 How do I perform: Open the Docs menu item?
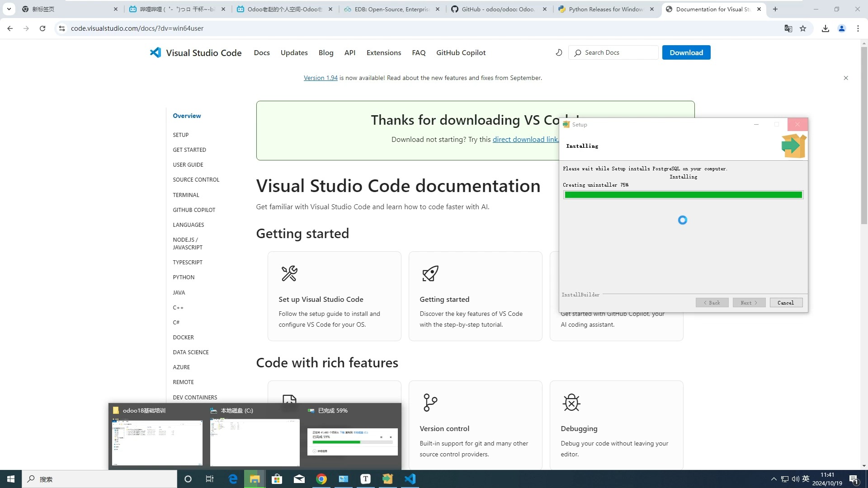click(x=262, y=53)
